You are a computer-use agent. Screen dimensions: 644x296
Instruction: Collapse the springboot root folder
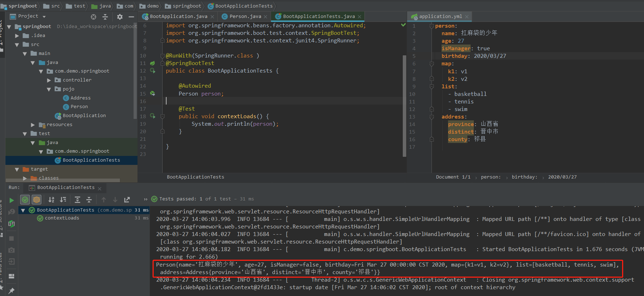coord(9,27)
